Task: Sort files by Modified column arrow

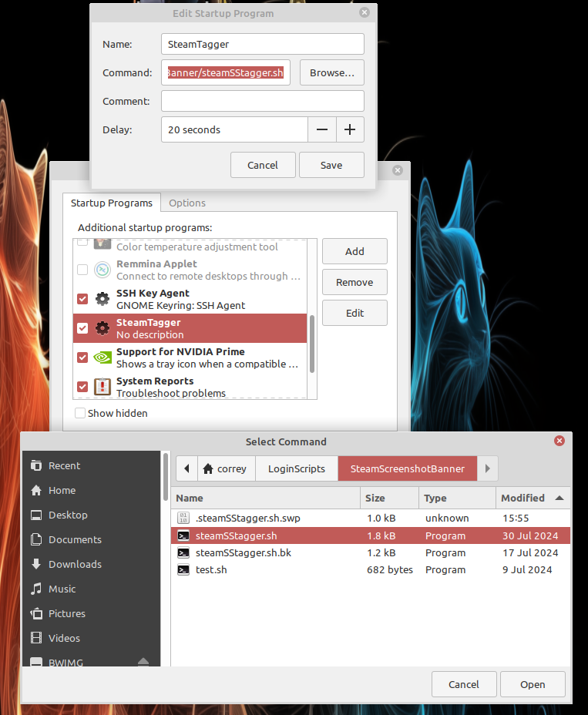Action: (x=559, y=498)
